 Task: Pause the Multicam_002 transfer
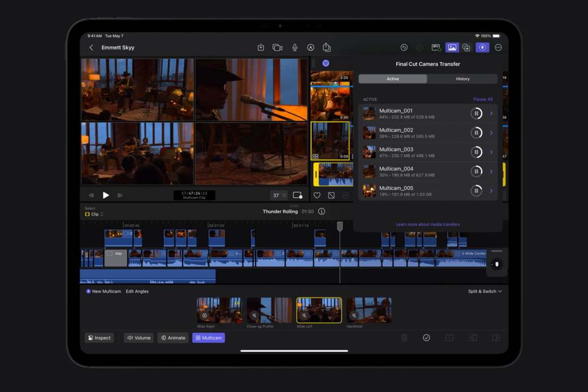pyautogui.click(x=476, y=132)
